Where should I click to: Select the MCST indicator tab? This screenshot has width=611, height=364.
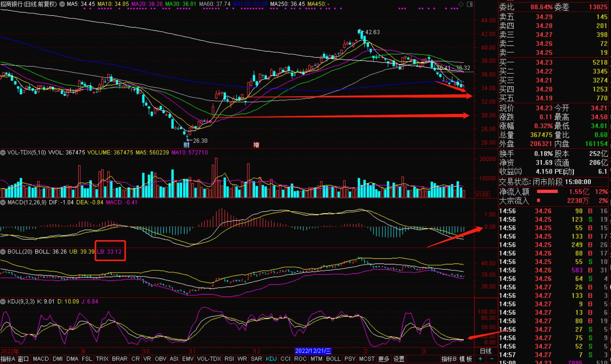367,359
